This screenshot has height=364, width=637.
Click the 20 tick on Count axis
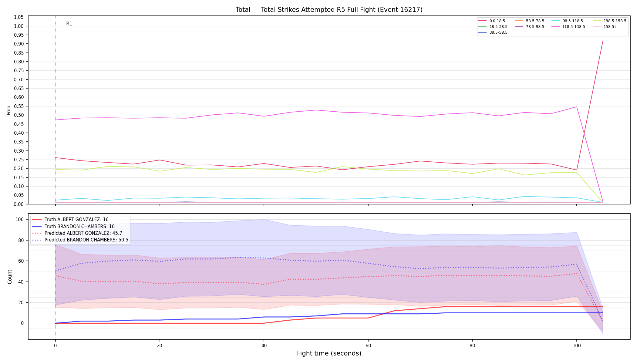point(22,303)
